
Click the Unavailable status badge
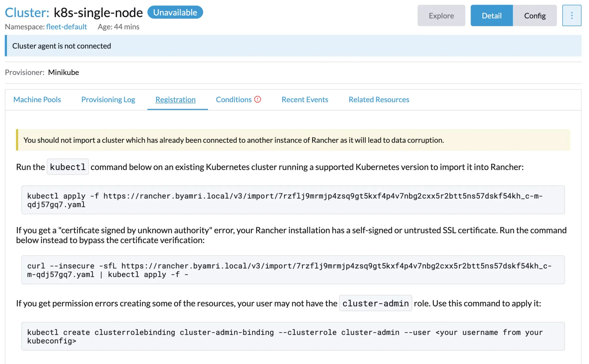point(175,12)
